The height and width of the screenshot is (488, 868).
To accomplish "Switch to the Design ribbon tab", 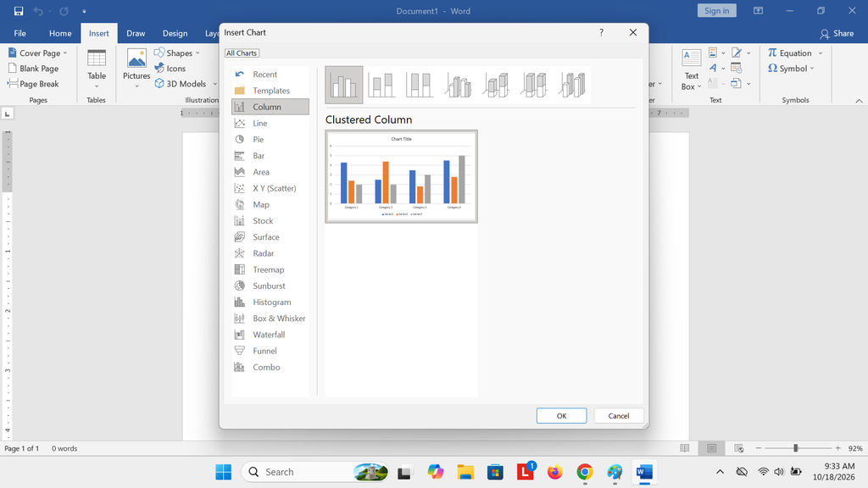I will coord(175,33).
